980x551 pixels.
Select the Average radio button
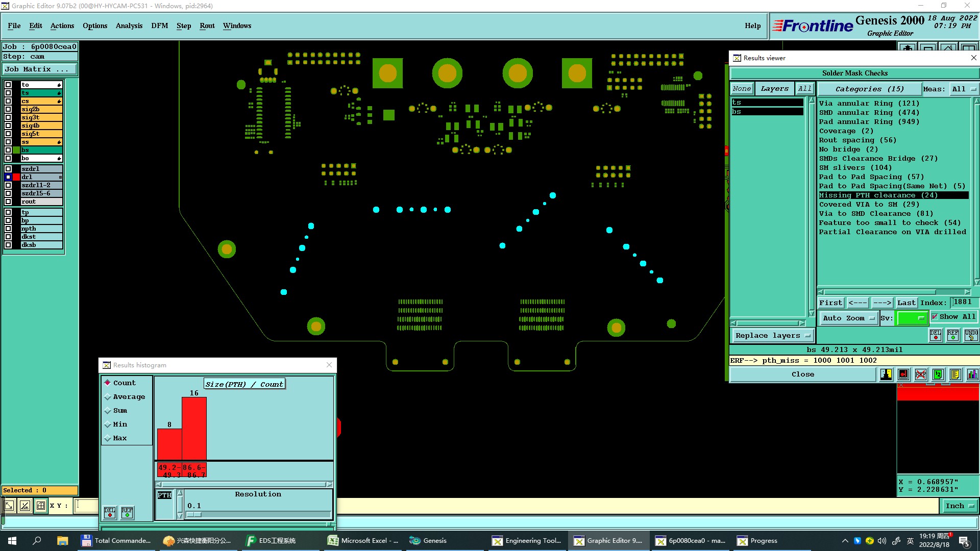(108, 397)
